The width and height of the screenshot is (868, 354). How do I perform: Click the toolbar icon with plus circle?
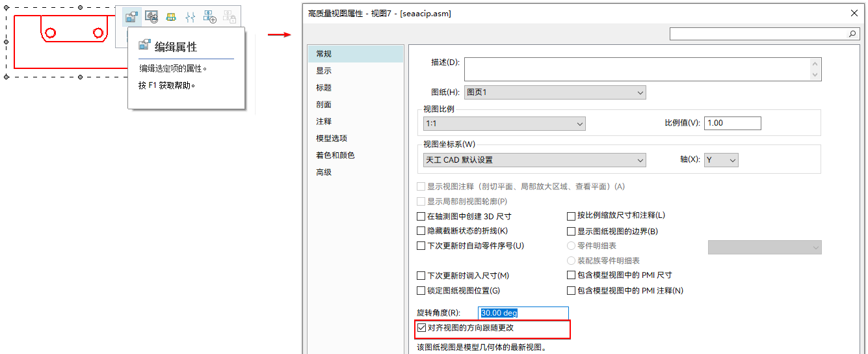pyautogui.click(x=210, y=17)
